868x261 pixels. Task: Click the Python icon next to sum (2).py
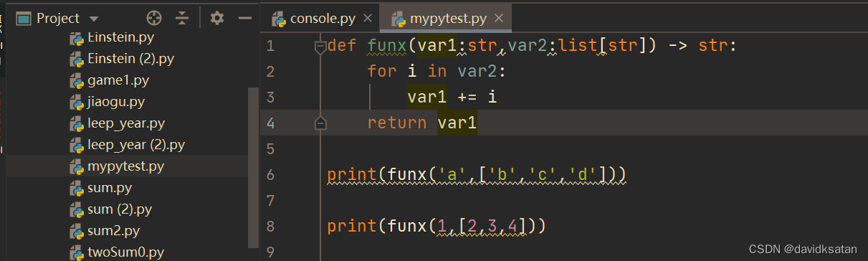(x=77, y=209)
